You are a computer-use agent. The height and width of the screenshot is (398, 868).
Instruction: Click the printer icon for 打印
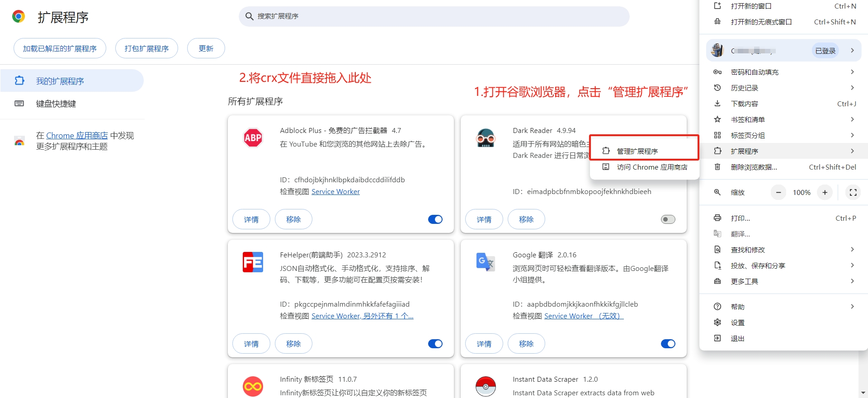(717, 218)
